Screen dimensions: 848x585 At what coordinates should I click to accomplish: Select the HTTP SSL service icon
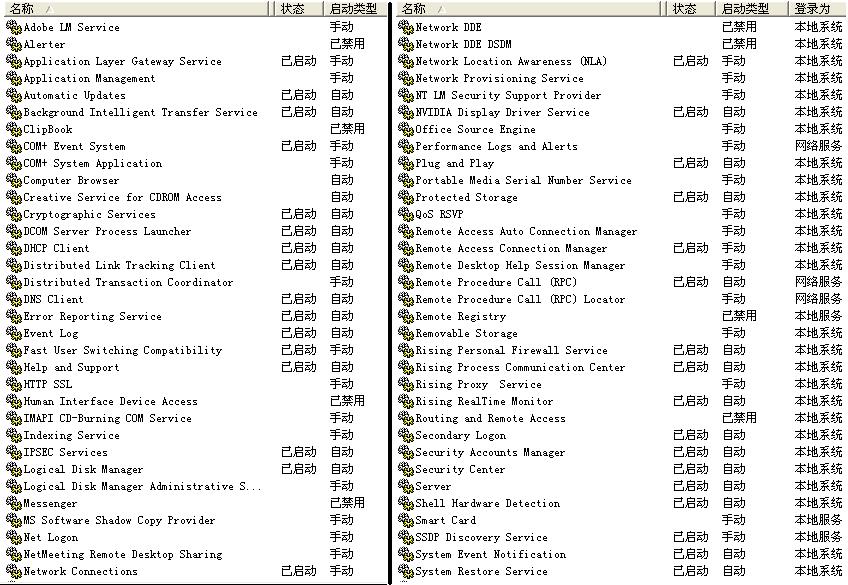(x=14, y=384)
